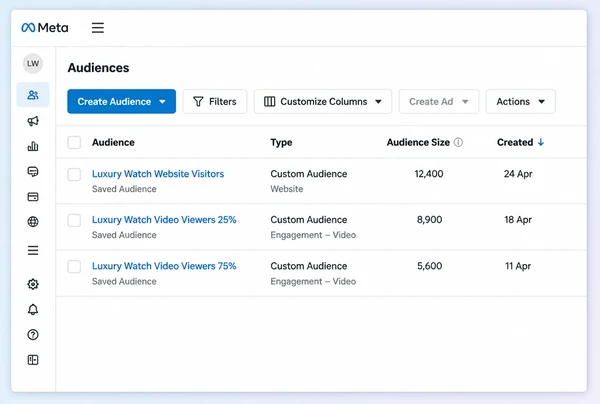This screenshot has height=404, width=600.
Task: Select the Audiences people icon in sidebar
Action: point(33,94)
